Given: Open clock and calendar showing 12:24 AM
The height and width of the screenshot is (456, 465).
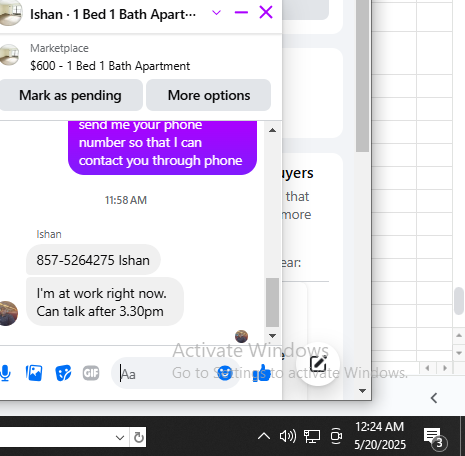Looking at the screenshot, I should point(380,436).
